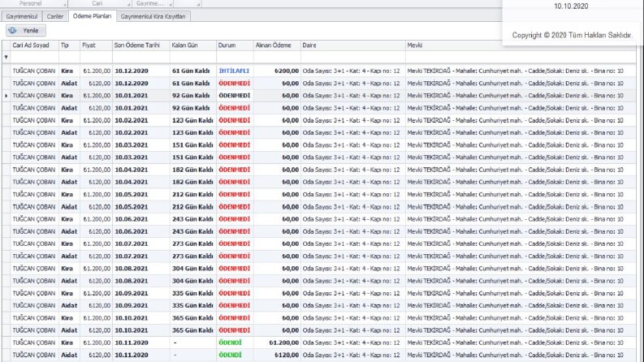Screen dimensions: 644x362
Task: Click filter box under Daire column
Action: coord(352,57)
